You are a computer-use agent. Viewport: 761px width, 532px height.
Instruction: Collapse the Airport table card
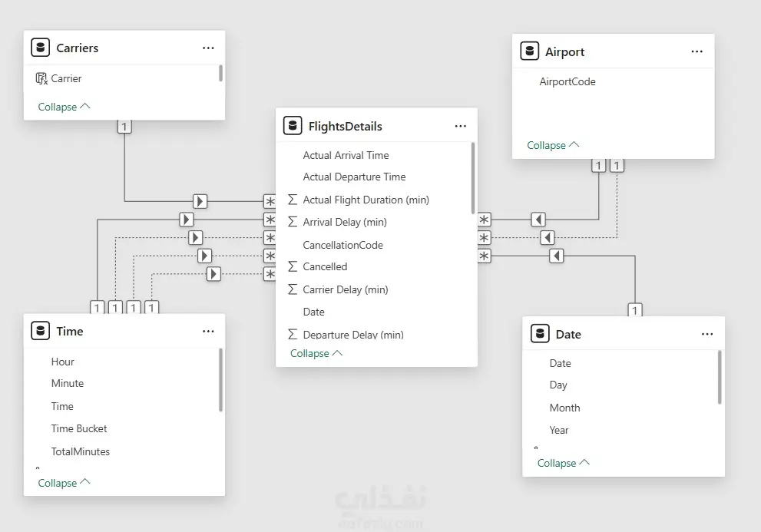[x=553, y=144]
